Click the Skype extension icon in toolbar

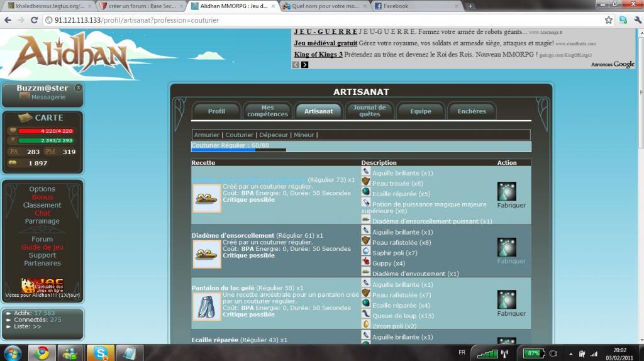(x=623, y=20)
